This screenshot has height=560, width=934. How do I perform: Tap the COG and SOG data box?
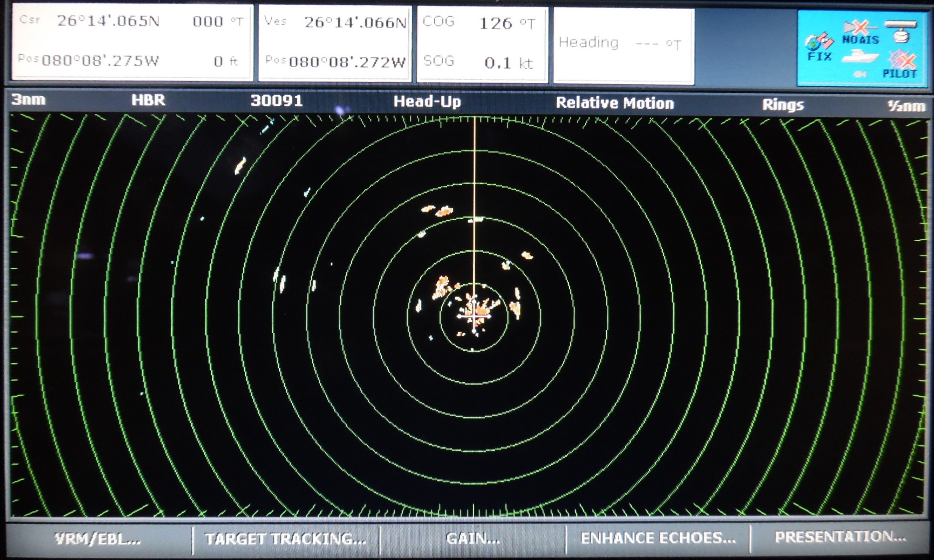pyautogui.click(x=482, y=44)
